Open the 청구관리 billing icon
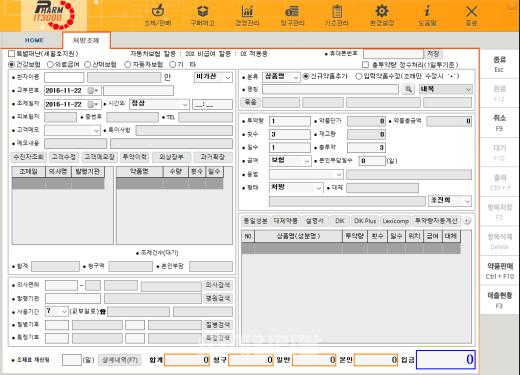 coord(292,12)
